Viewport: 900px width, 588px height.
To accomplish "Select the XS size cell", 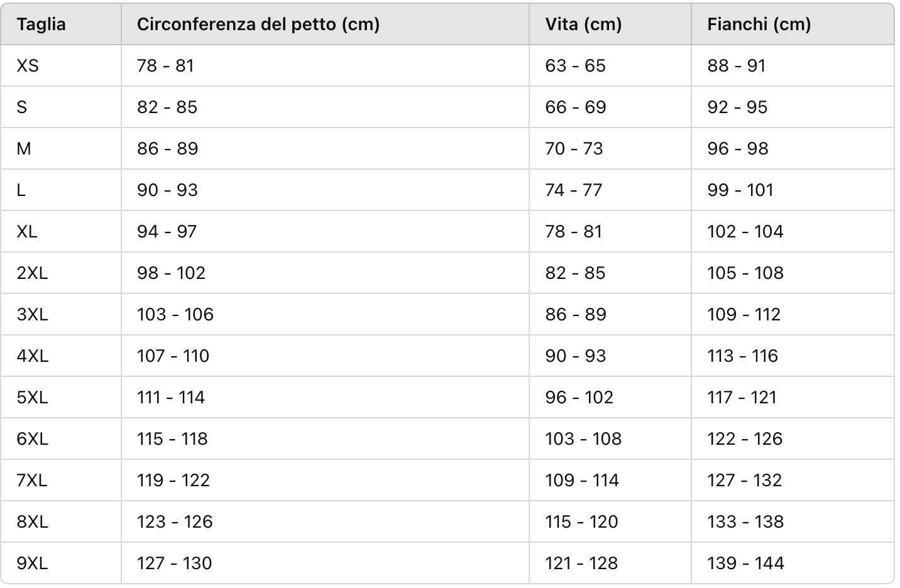I will tap(28, 65).
